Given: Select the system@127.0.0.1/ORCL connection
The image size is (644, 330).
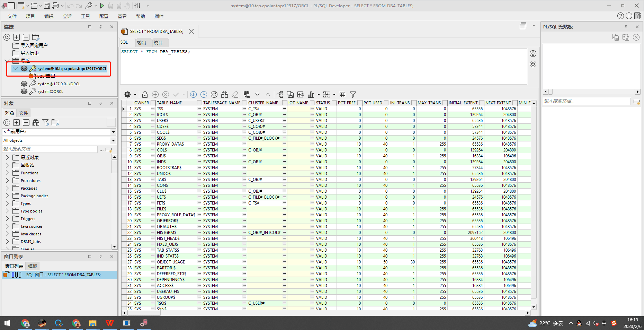Looking at the screenshot, I should [59, 84].
